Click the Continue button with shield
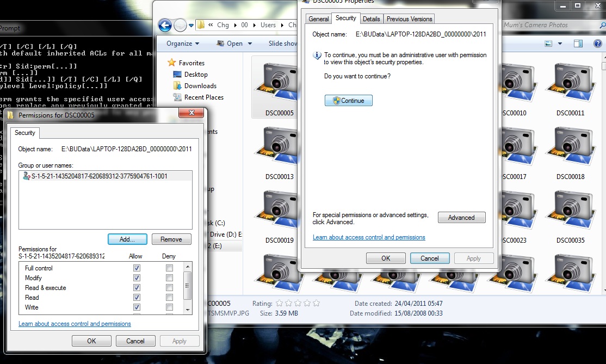This screenshot has width=606, height=364. (x=349, y=101)
